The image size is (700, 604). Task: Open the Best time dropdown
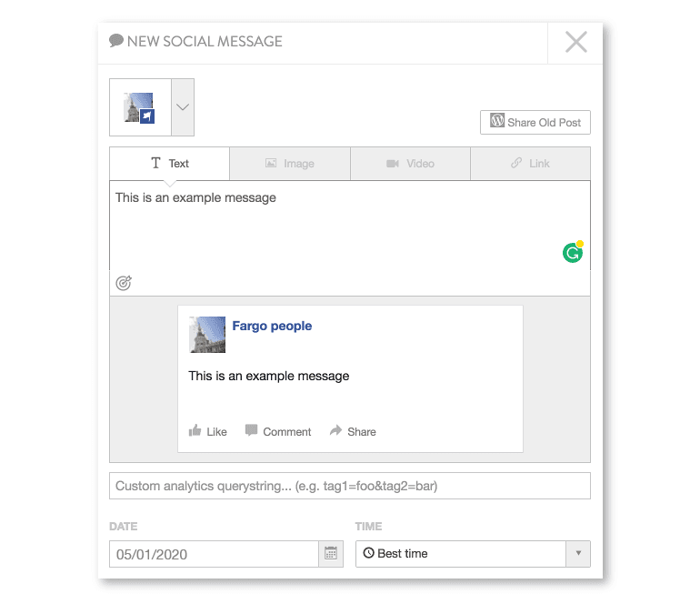(473, 554)
